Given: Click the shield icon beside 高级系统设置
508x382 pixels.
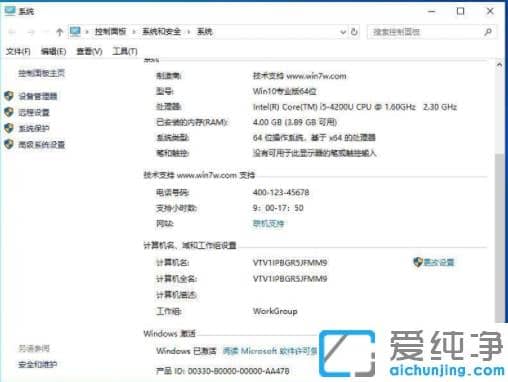Looking at the screenshot, I should pyautogui.click(x=9, y=144).
